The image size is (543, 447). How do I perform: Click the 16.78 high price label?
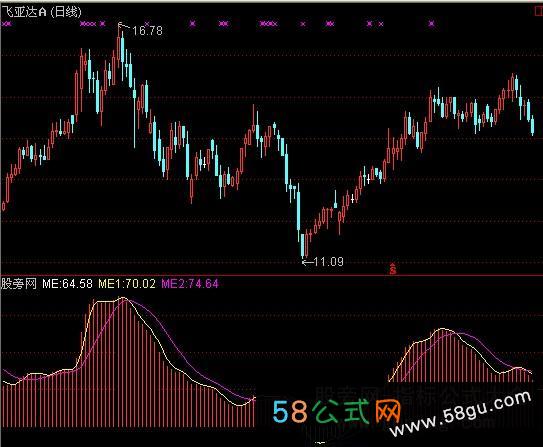(147, 31)
